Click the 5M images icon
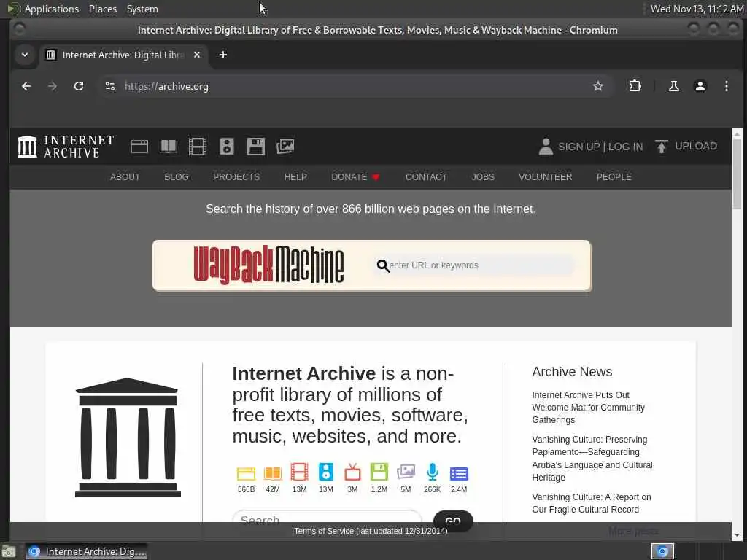 pyautogui.click(x=406, y=472)
